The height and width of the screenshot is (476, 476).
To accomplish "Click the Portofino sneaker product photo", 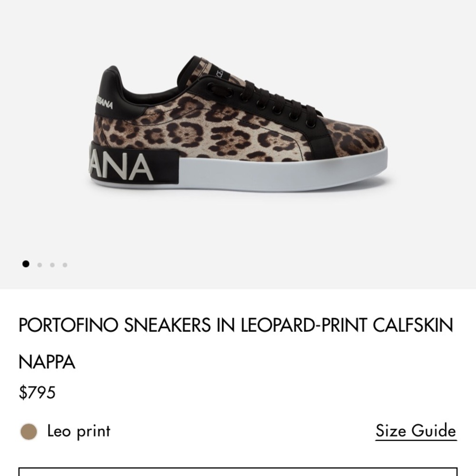I will 238,129.
